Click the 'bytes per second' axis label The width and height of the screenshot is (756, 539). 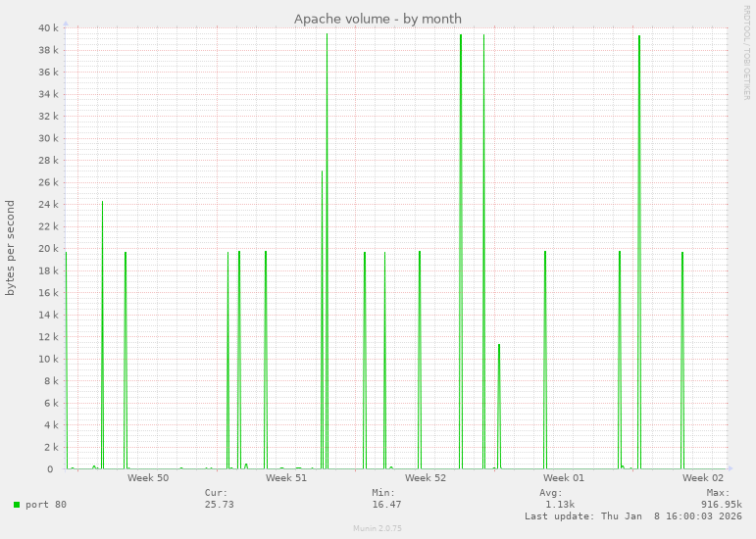pos(10,248)
